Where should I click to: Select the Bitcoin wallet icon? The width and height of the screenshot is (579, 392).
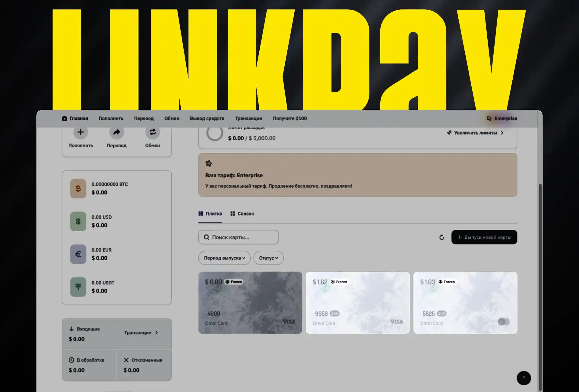coord(78,188)
